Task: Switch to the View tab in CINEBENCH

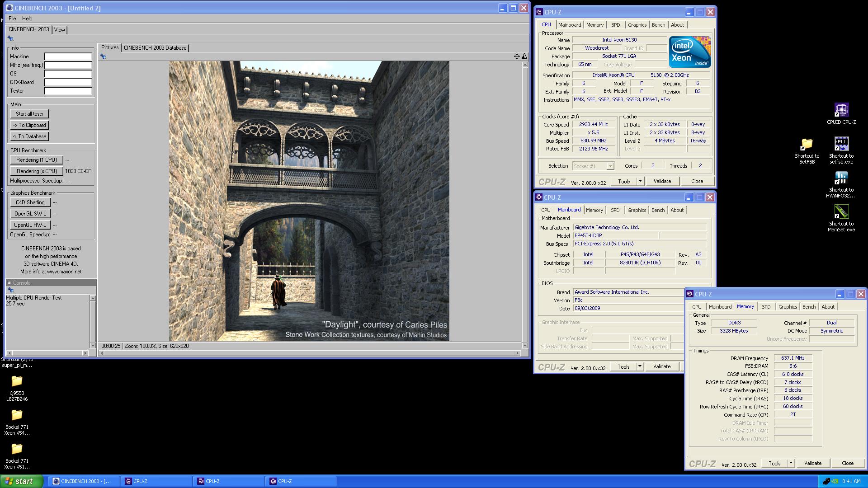Action: click(x=60, y=30)
